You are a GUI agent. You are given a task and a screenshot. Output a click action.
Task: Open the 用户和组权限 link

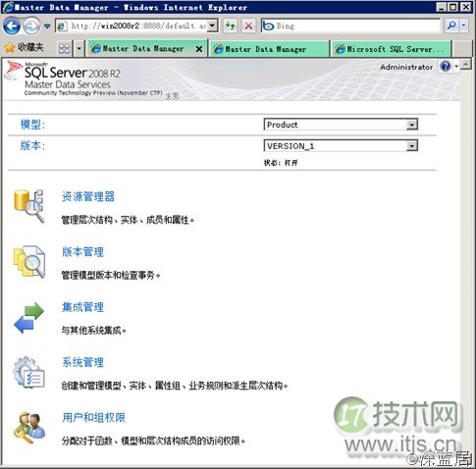[x=93, y=418]
